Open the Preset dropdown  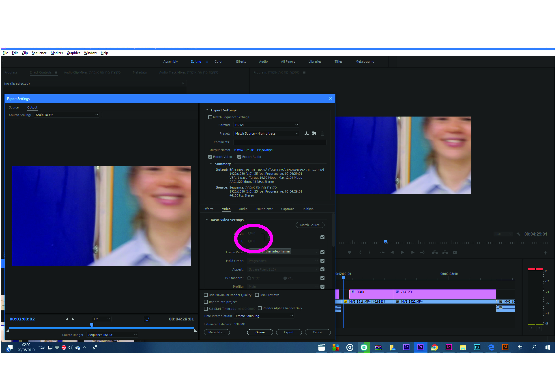coord(266,133)
